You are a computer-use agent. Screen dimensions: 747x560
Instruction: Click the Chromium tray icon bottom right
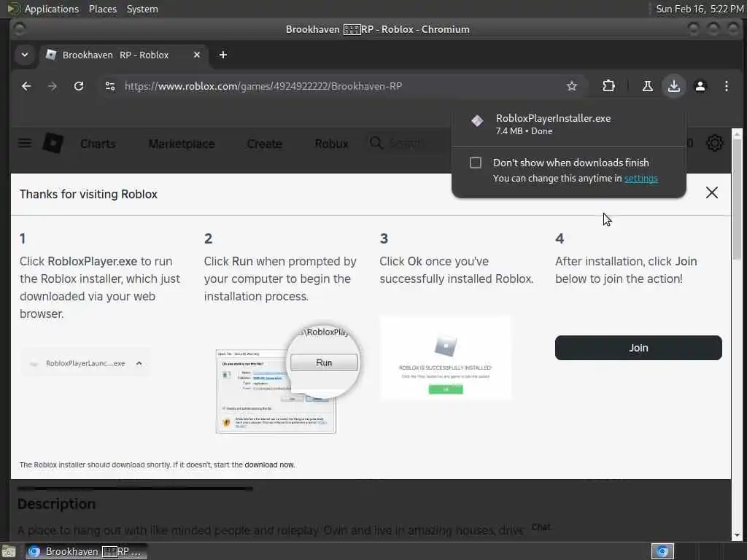662,551
